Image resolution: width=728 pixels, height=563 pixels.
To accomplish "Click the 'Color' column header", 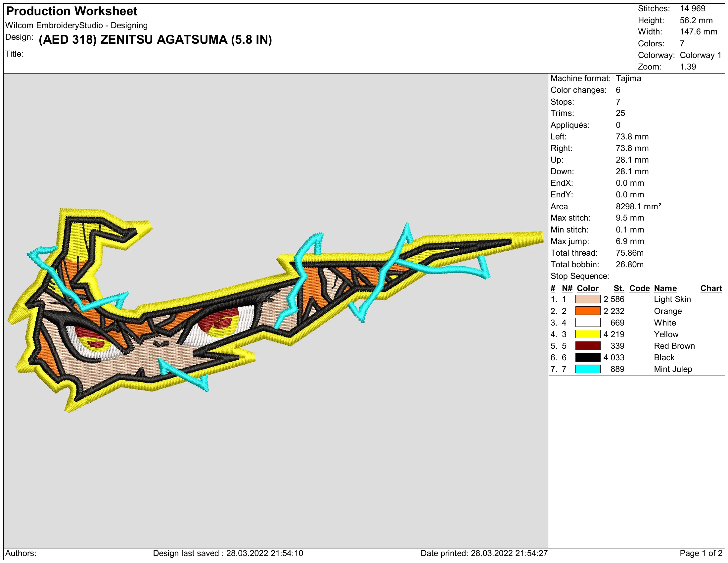I will [x=588, y=288].
